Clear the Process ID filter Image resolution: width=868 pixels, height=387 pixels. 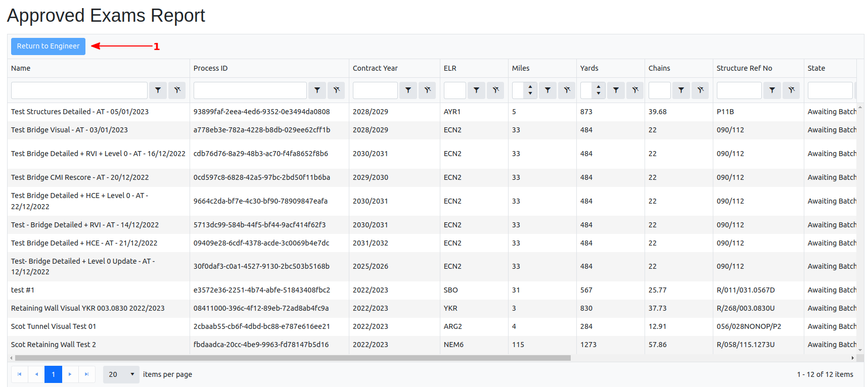[x=336, y=90]
